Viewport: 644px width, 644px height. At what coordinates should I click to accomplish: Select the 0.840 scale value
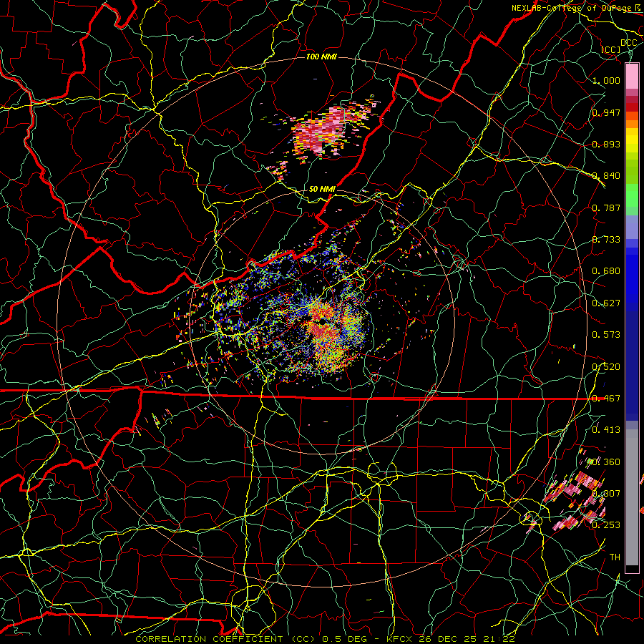[606, 176]
